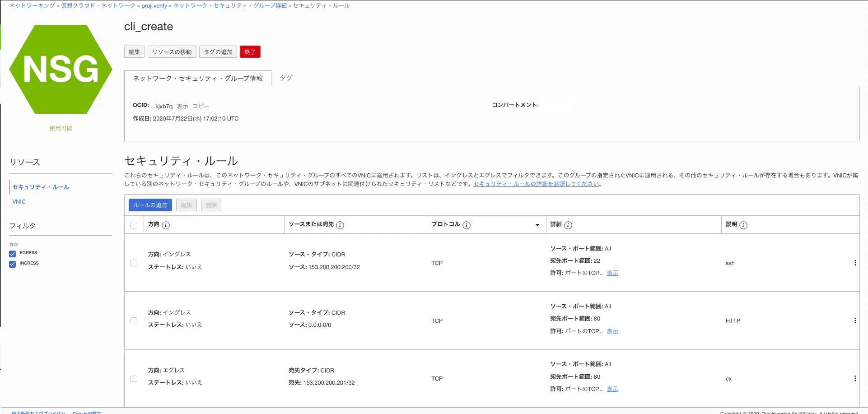The image size is (868, 414).
Task: Select the checkbox for the ssh ingress rule
Action: click(x=134, y=263)
